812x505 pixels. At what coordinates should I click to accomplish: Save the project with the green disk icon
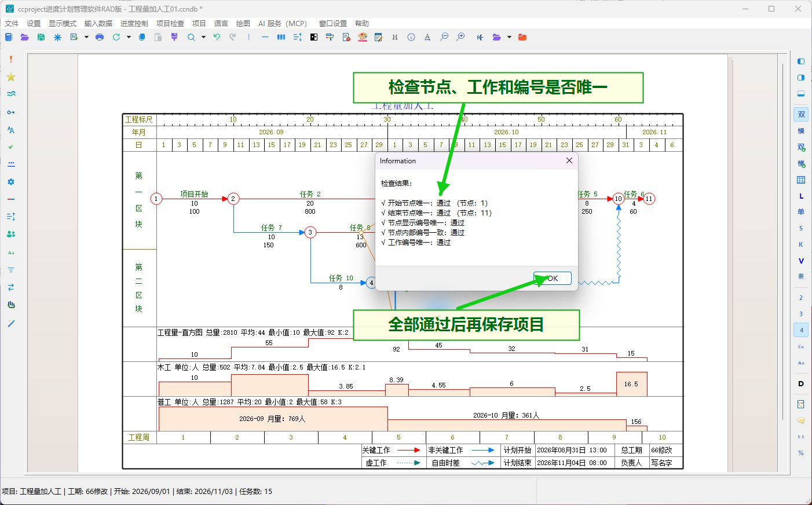tap(41, 37)
